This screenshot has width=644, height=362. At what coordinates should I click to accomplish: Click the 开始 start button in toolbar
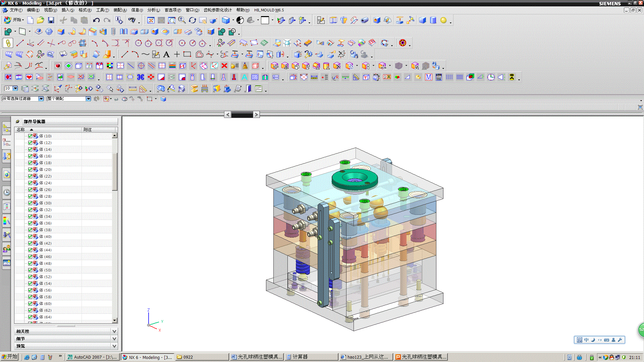(13, 20)
